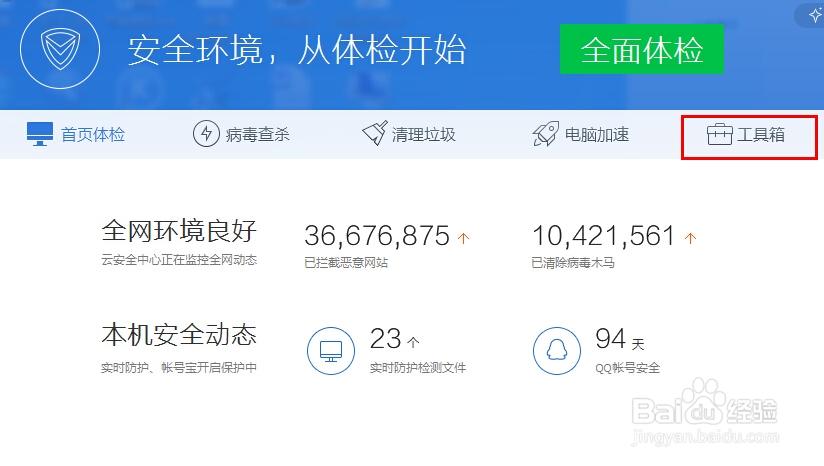Click the star icon in the top-right corner
Screen dimensions: 824x466
815,16
